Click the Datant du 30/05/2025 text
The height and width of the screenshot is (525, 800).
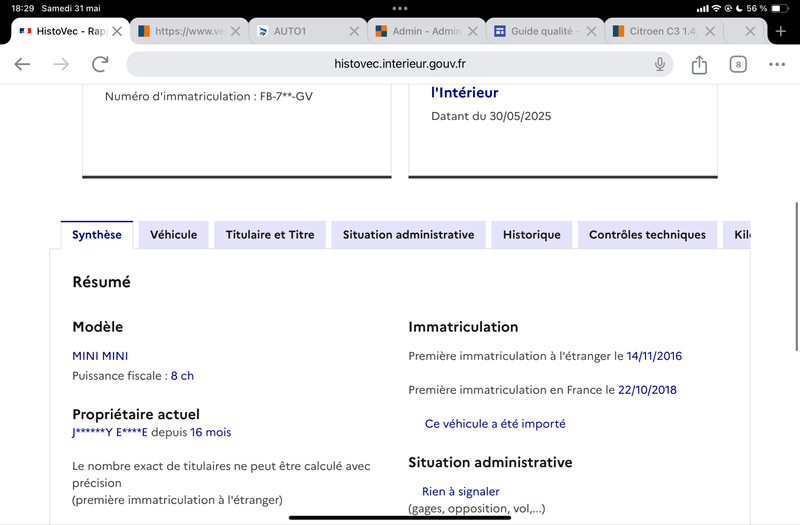491,116
